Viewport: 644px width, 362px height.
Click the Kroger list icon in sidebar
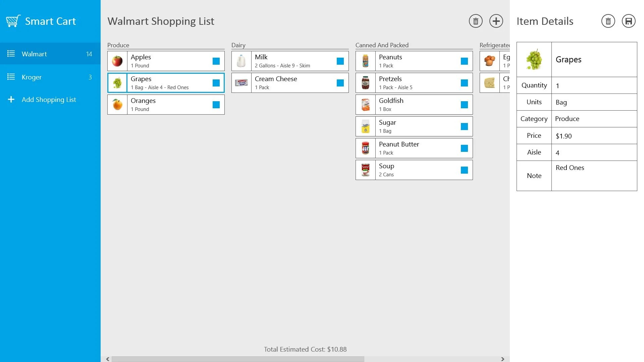(x=11, y=77)
